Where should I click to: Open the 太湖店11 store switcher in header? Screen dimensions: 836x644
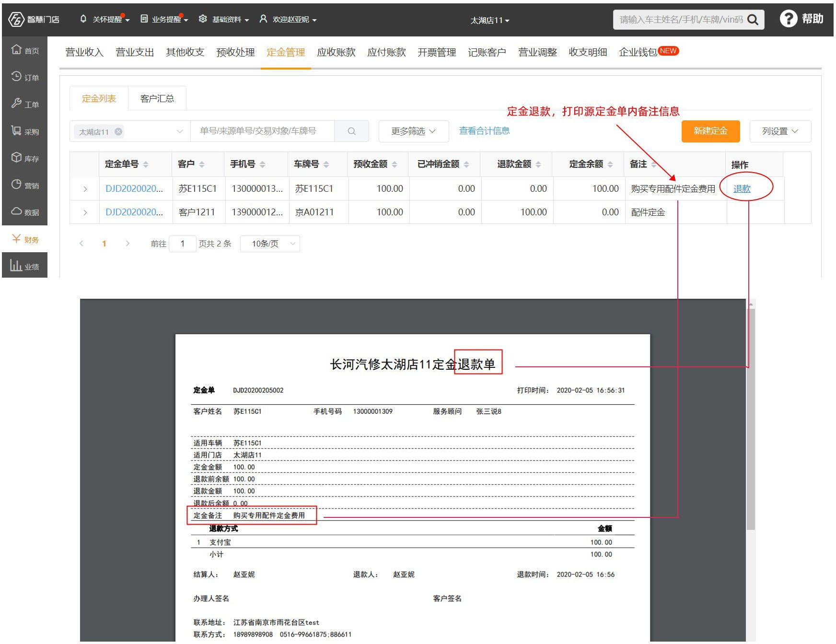(x=489, y=20)
